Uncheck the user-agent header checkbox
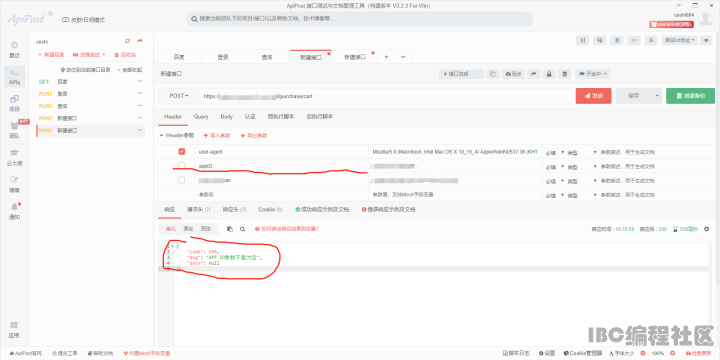720x360 pixels. (182, 152)
